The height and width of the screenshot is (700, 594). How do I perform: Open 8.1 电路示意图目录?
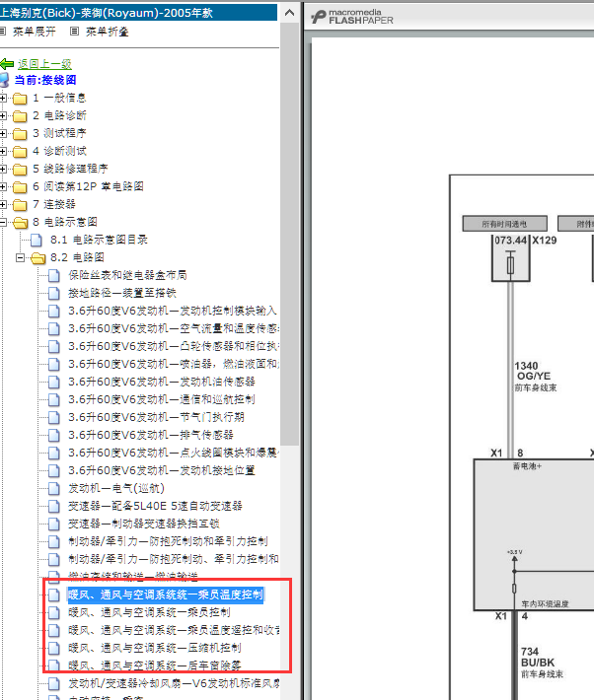[99, 240]
